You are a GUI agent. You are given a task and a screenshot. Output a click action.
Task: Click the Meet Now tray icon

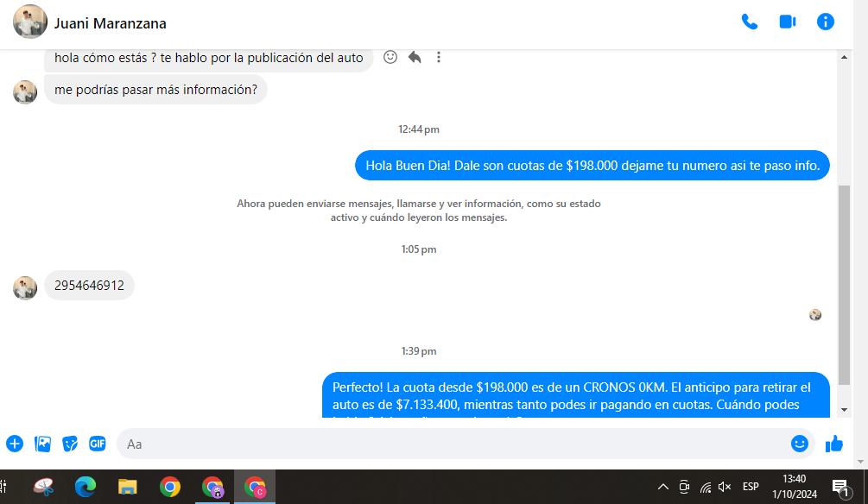coord(684,487)
